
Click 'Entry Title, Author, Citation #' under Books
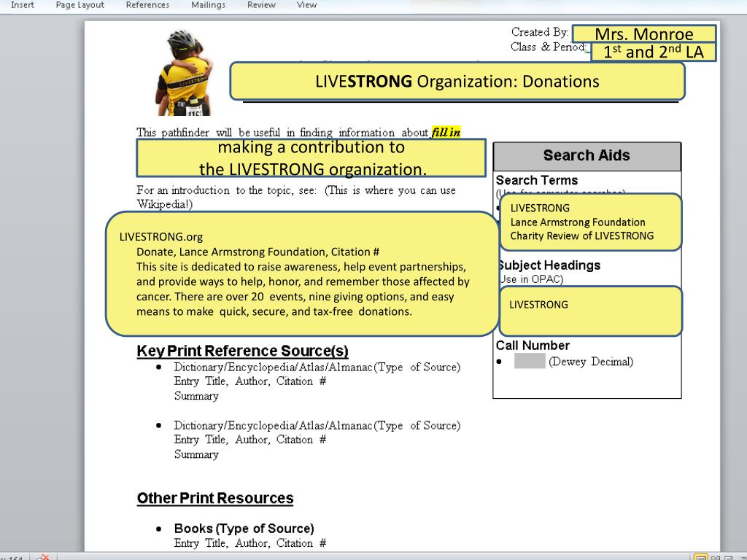(x=250, y=542)
